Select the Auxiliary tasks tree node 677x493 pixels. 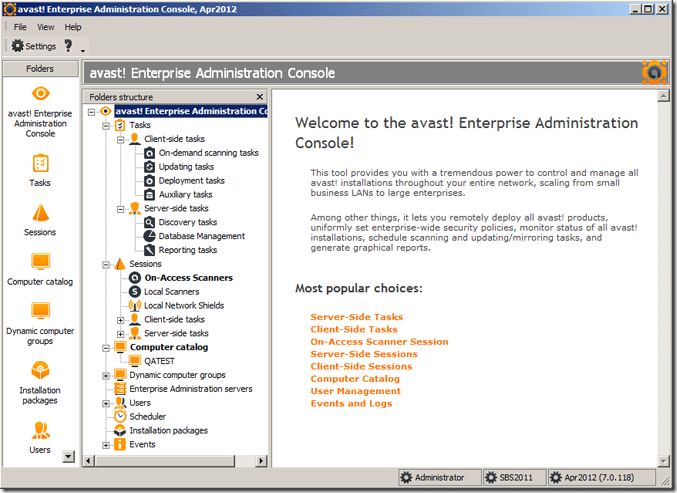[185, 194]
